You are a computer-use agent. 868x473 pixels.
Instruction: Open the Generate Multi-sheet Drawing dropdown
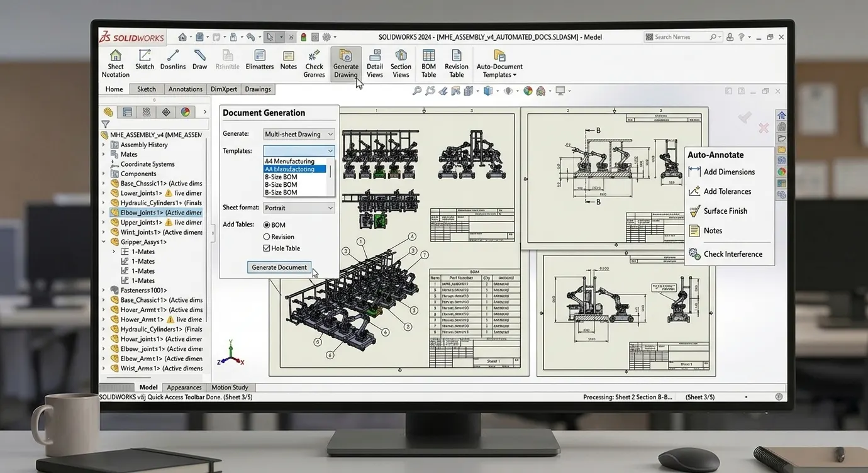click(299, 134)
